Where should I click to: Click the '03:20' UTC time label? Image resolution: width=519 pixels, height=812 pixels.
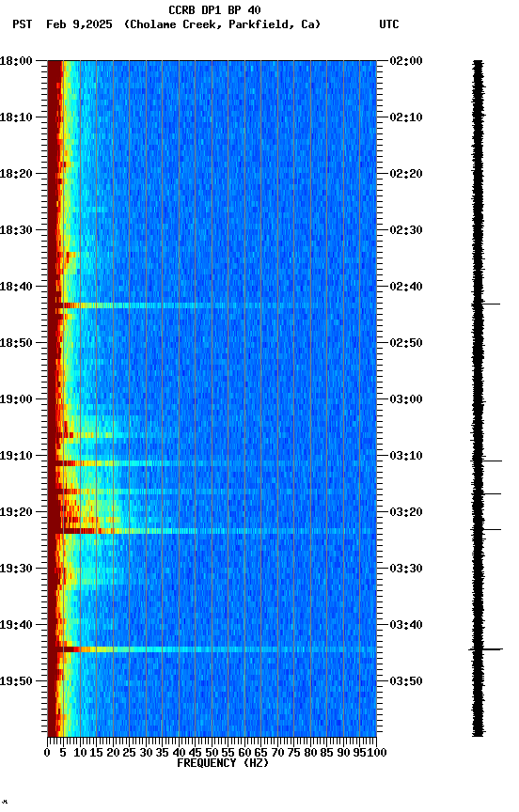[406, 513]
